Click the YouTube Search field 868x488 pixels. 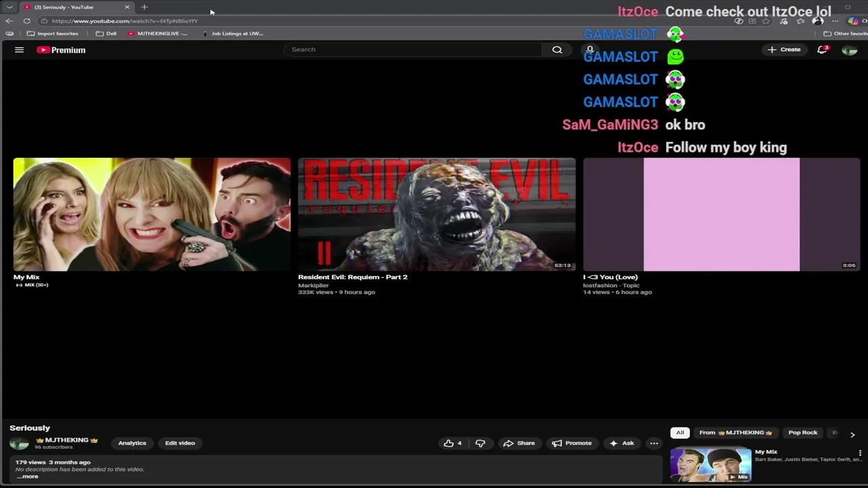pos(414,49)
